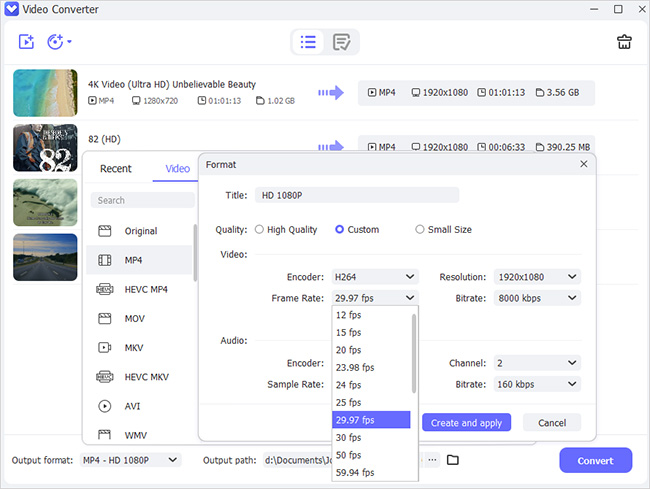Click the HEVC MKV format icon

coord(104,377)
